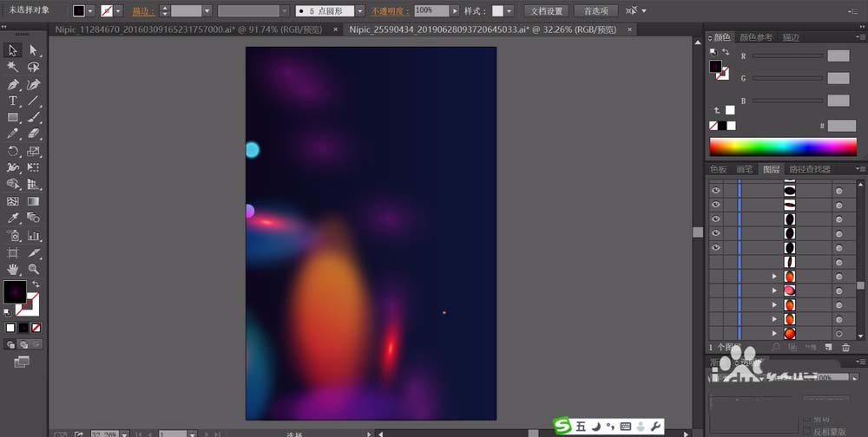Open the Color panel flyout menu
The width and height of the screenshot is (868, 437).
(x=859, y=37)
